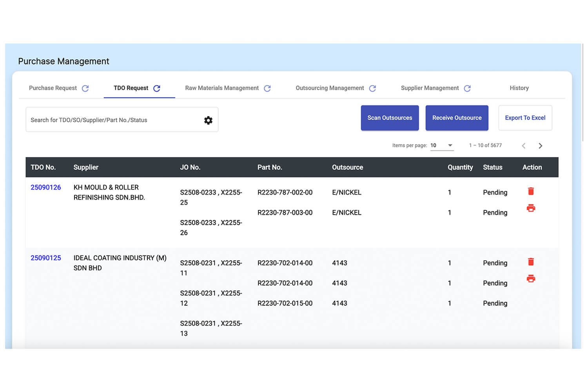588x392 pixels.
Task: Focus the TDO/SO/Supplier search field
Action: tap(114, 120)
